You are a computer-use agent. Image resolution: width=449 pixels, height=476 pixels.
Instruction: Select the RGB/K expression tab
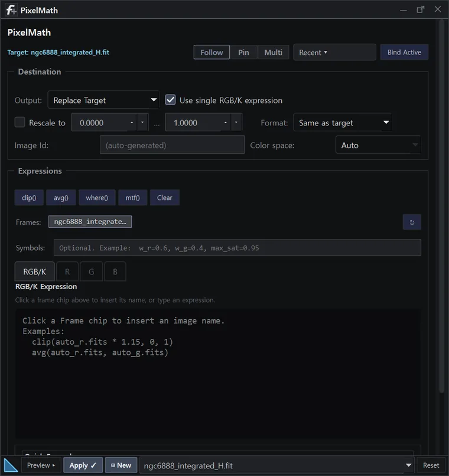pyautogui.click(x=35, y=271)
